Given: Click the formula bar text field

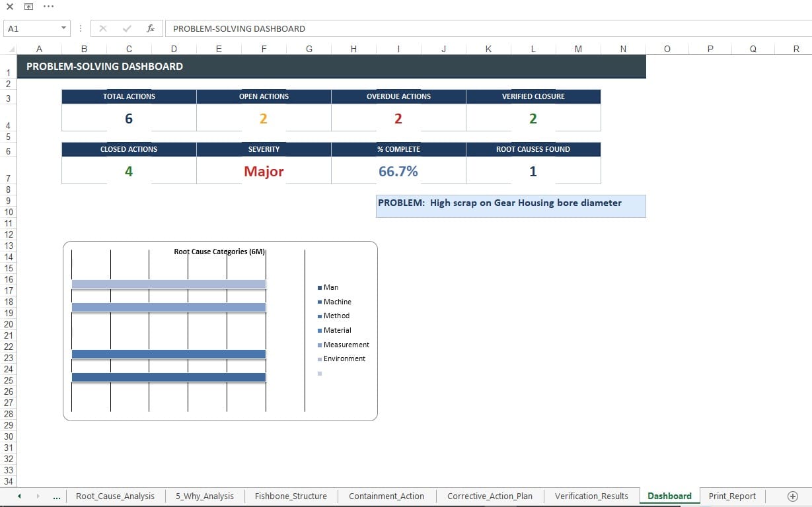Looking at the screenshot, I should point(488,28).
